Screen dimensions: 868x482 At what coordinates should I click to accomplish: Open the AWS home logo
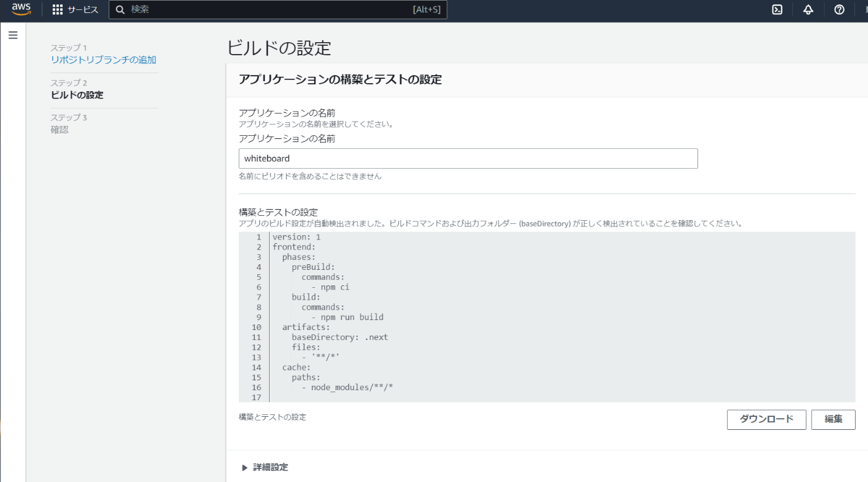pos(21,9)
